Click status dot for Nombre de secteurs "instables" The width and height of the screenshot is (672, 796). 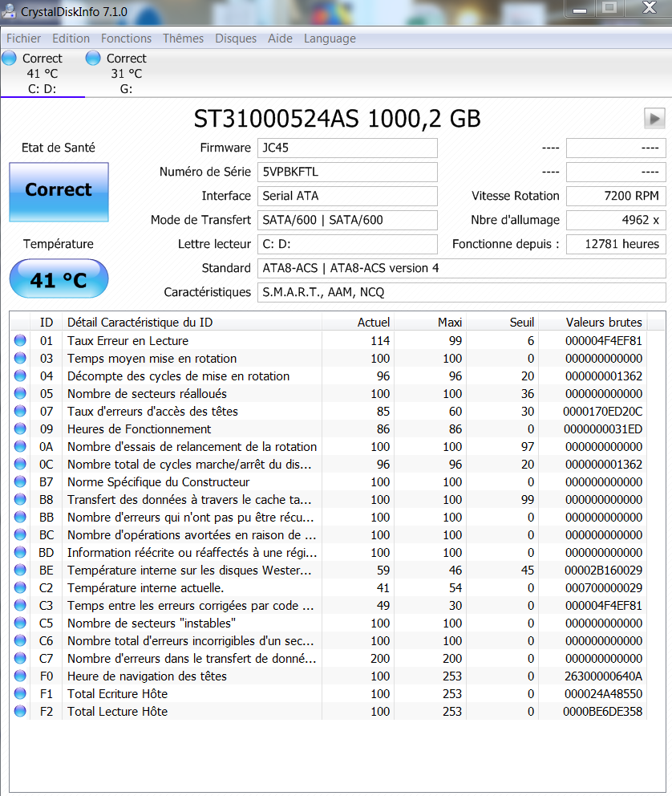20,623
